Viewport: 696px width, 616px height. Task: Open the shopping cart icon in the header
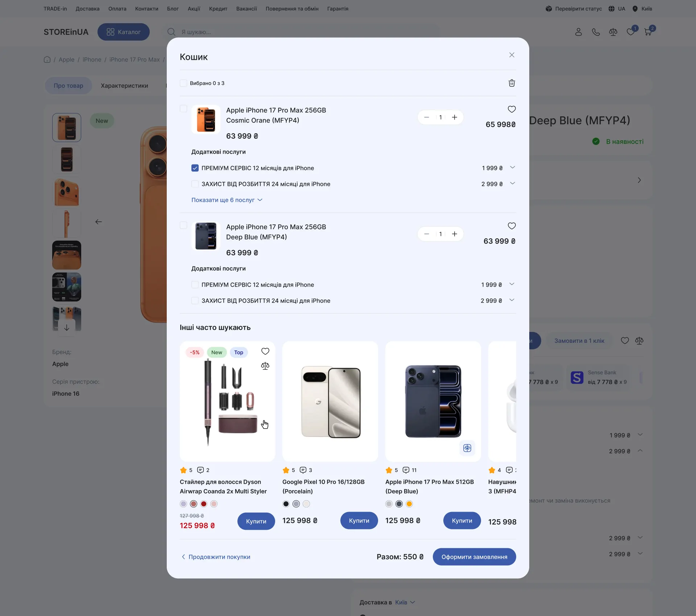point(648,32)
